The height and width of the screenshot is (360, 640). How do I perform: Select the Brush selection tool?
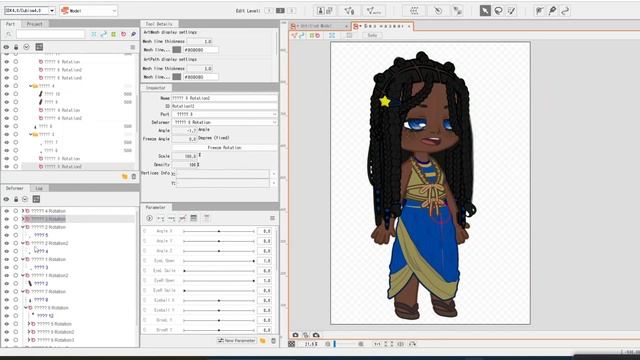(511, 11)
